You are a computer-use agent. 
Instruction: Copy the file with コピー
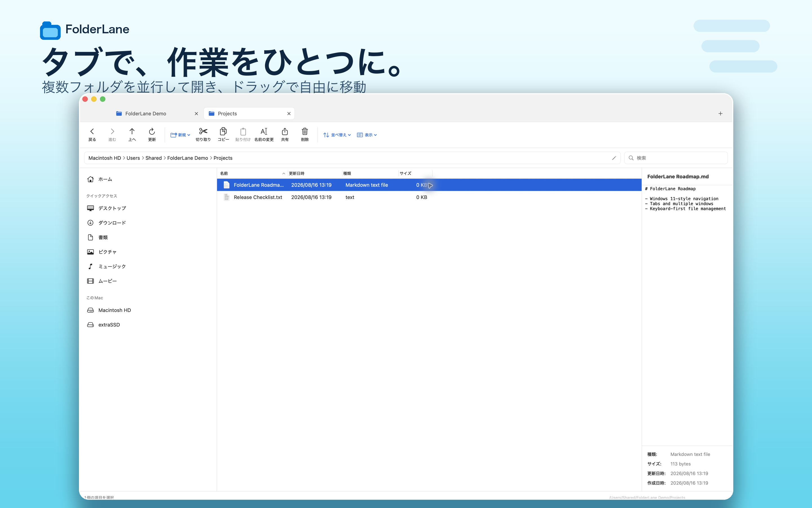point(223,134)
